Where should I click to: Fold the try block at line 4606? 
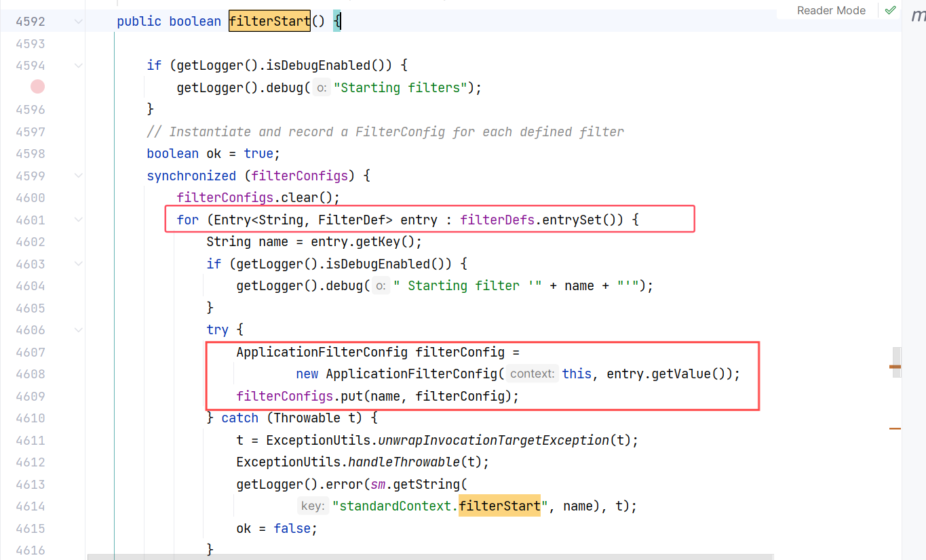coord(79,329)
